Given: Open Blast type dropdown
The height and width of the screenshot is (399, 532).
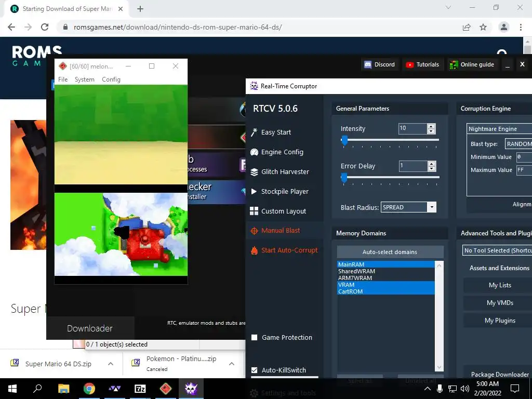Looking at the screenshot, I should tap(518, 144).
